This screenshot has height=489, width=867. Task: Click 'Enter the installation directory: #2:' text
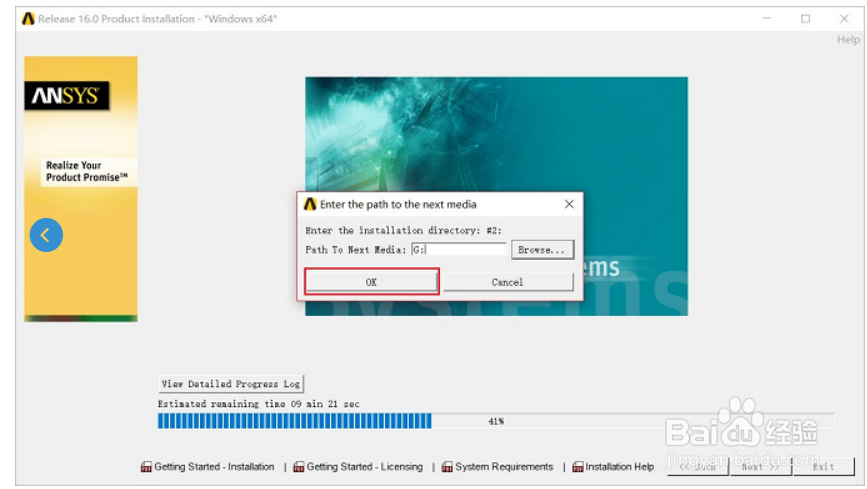(x=404, y=230)
